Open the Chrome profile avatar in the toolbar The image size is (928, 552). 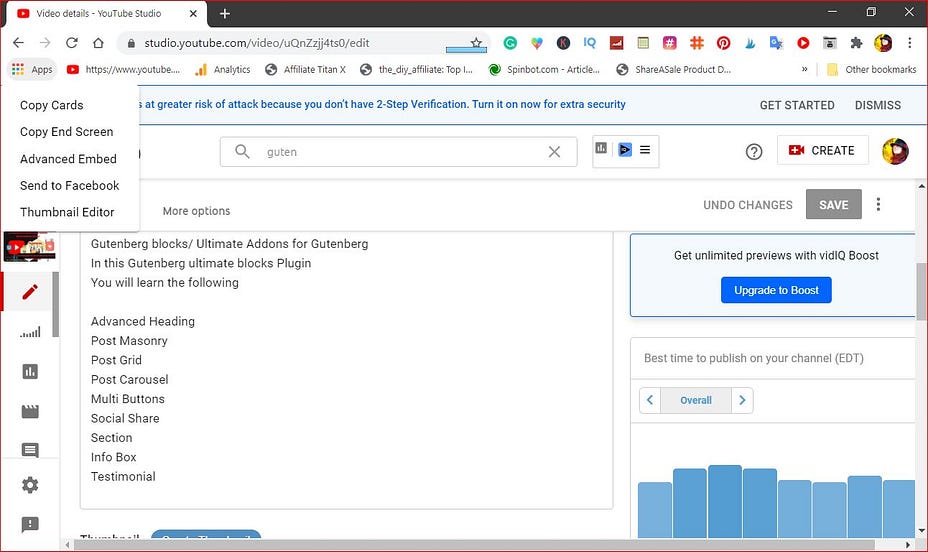883,43
